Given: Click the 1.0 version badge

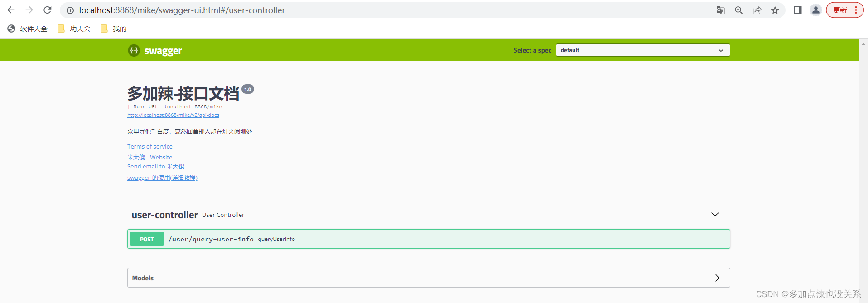Looking at the screenshot, I should [248, 89].
